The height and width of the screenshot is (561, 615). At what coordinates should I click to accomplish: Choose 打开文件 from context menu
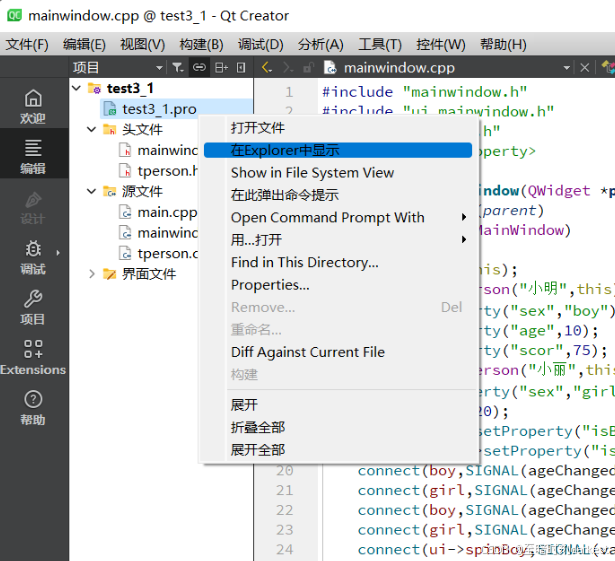click(x=338, y=128)
